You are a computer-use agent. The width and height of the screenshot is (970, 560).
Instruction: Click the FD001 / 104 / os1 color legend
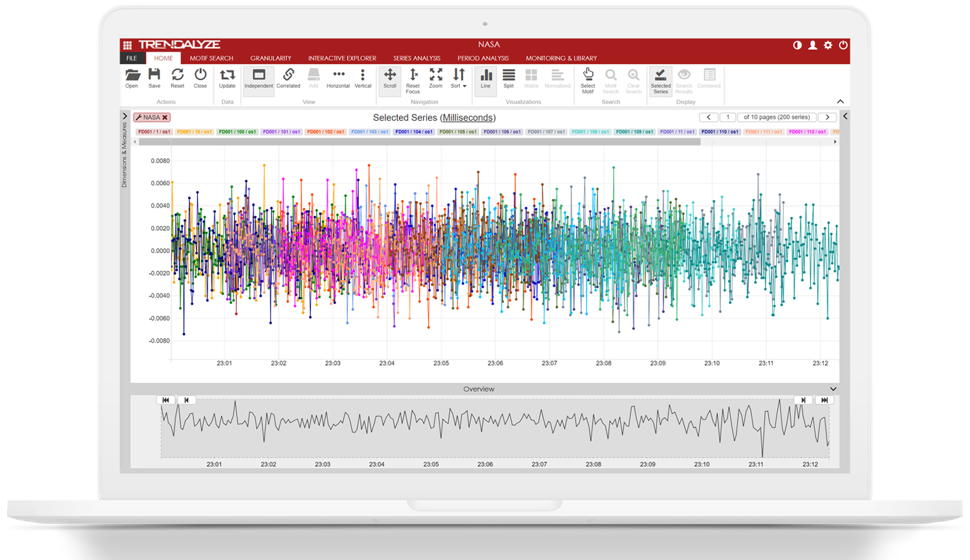tap(414, 132)
